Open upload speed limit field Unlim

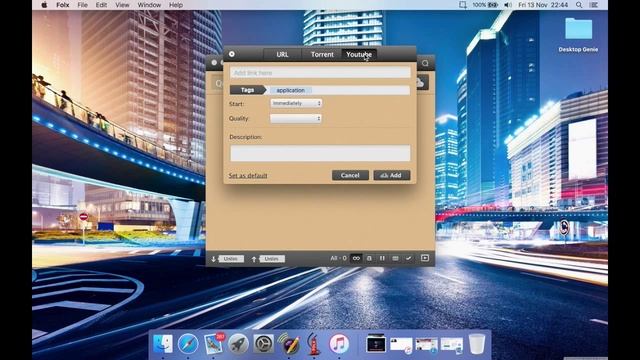[x=271, y=259]
